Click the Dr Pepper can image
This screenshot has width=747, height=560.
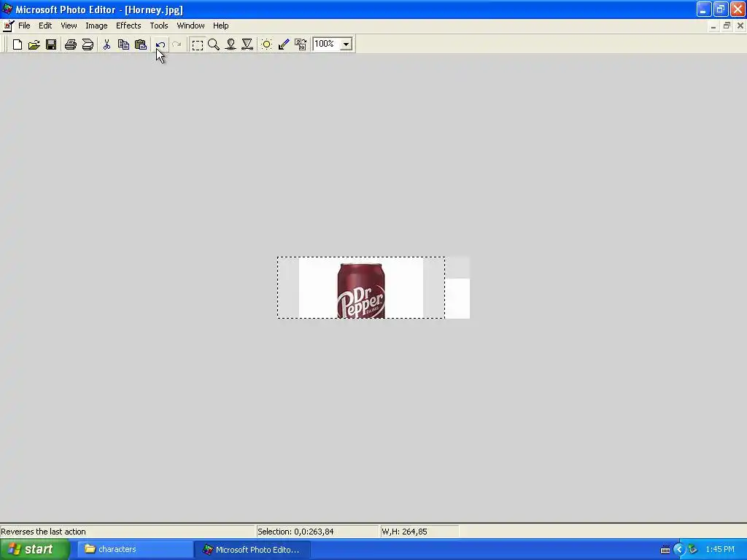360,290
